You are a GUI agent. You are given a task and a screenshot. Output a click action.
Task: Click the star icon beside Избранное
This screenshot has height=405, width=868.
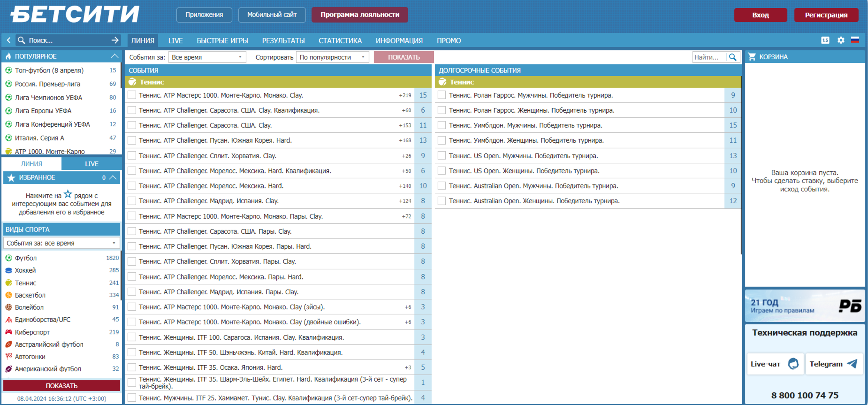pos(11,178)
